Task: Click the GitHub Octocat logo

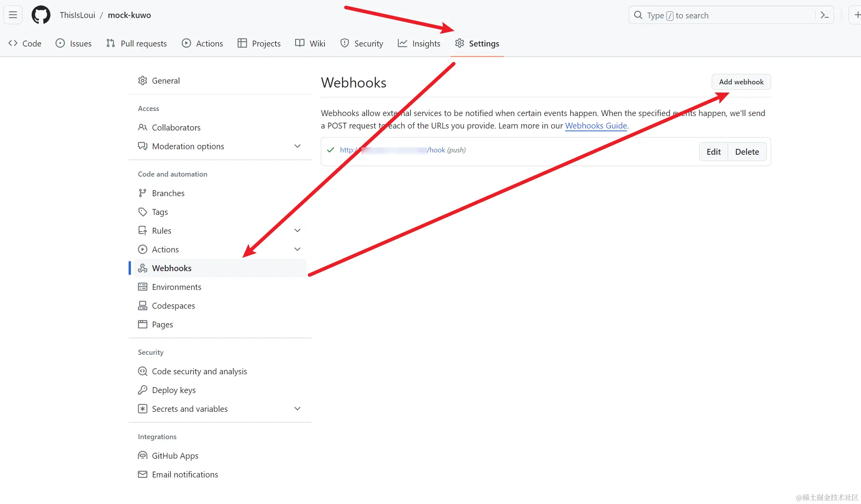Action: 41,15
